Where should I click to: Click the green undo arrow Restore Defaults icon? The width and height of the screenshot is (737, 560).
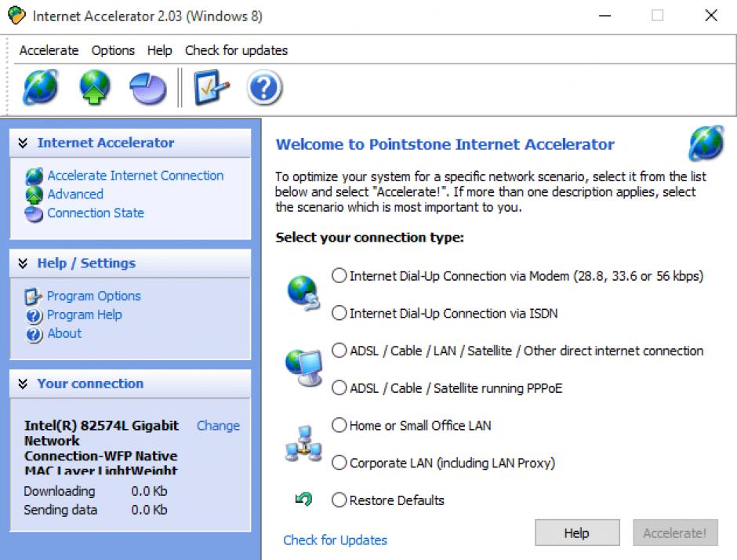tap(303, 499)
